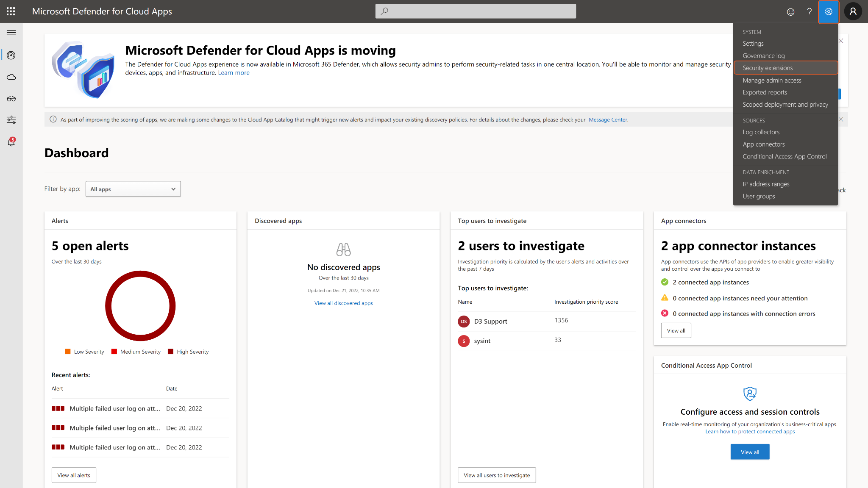
Task: Click View all alerts button
Action: (74, 475)
